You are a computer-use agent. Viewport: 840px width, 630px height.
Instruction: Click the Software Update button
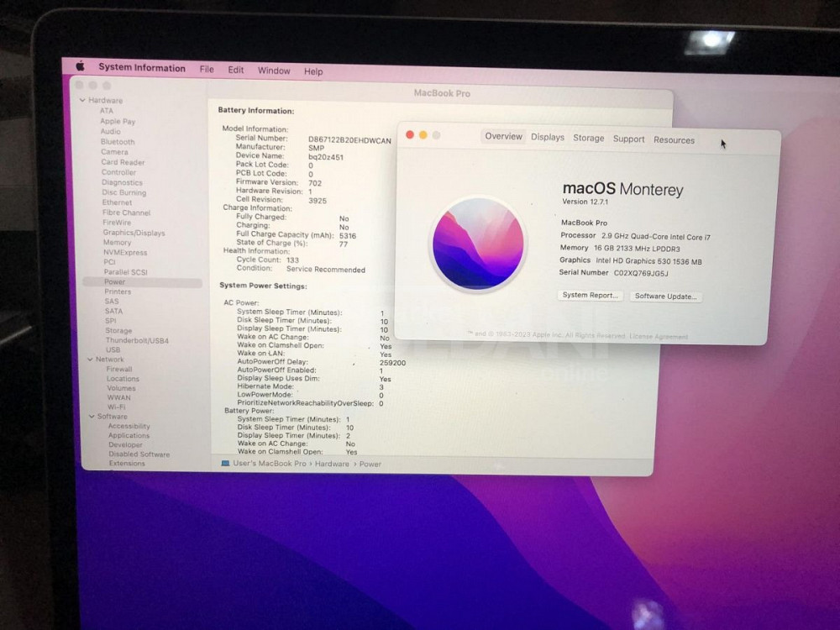(x=666, y=297)
